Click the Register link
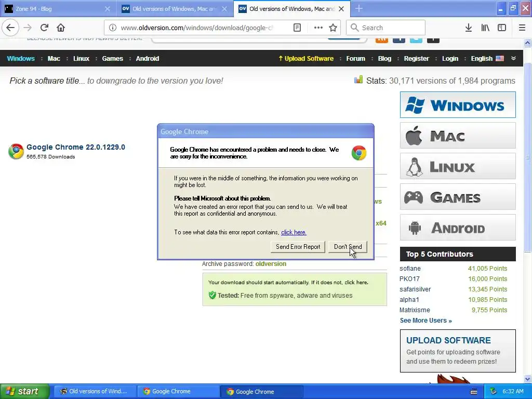This screenshot has height=399, width=532. [x=416, y=58]
